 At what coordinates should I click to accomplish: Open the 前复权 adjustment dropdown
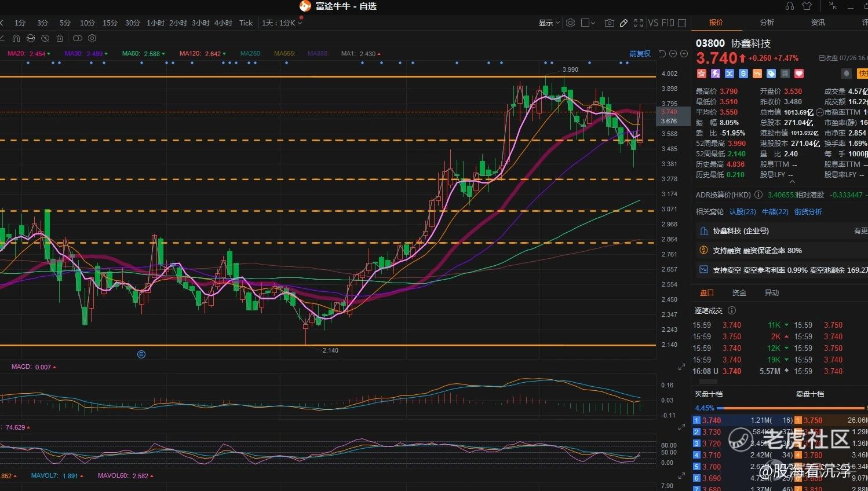tap(640, 54)
